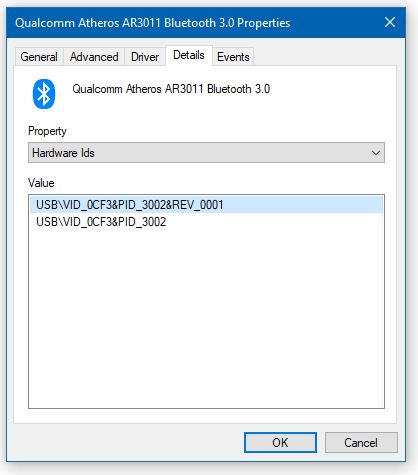Dismiss the dialog using Cancel
Image resolution: width=418 pixels, height=475 pixels.
(x=361, y=443)
